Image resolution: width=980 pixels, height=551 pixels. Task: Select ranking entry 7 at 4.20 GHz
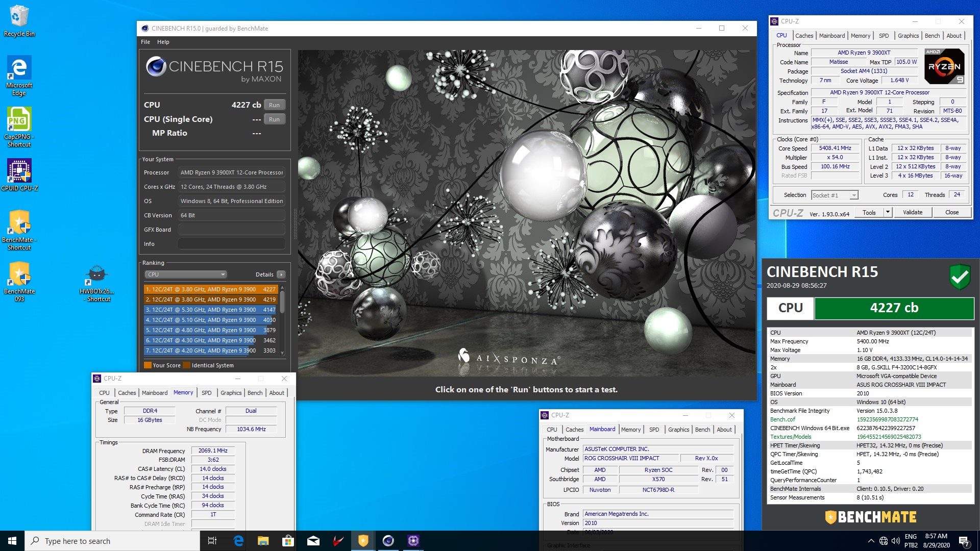pos(211,350)
